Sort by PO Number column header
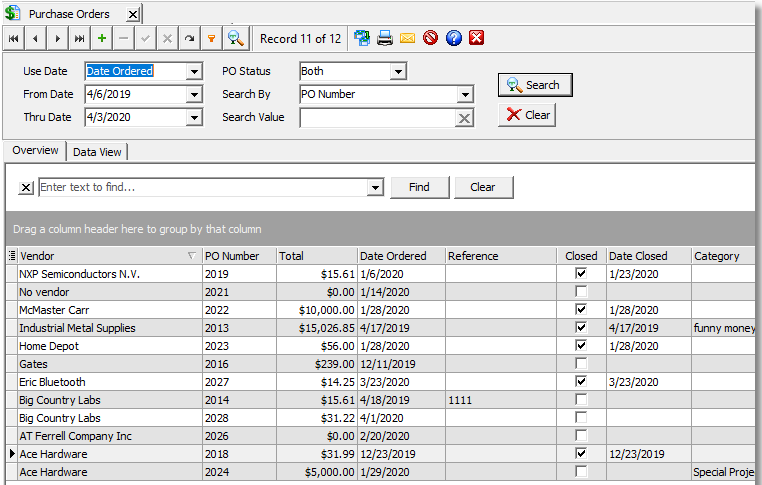 239,256
